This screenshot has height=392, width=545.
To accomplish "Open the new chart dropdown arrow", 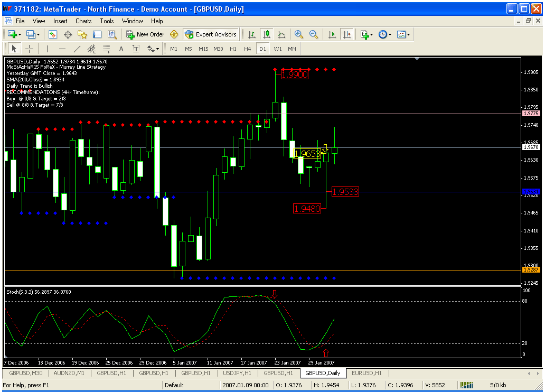I will click(x=20, y=34).
